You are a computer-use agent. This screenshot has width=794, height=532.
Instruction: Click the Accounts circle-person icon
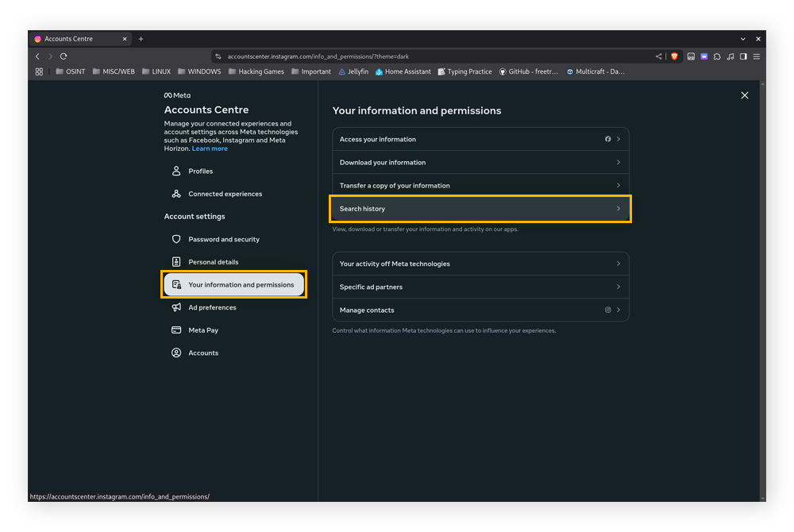click(x=176, y=353)
